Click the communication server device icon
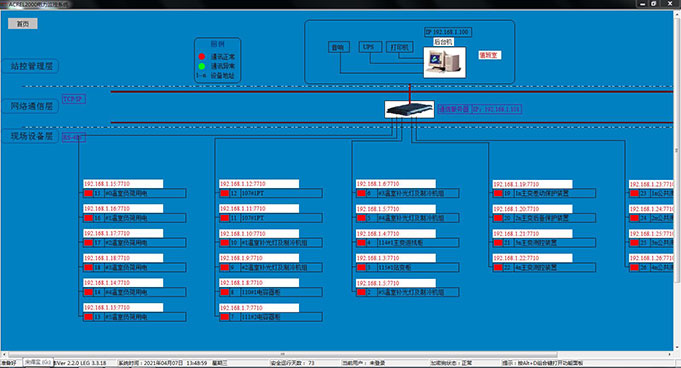This screenshot has height=368, width=681. point(409,109)
